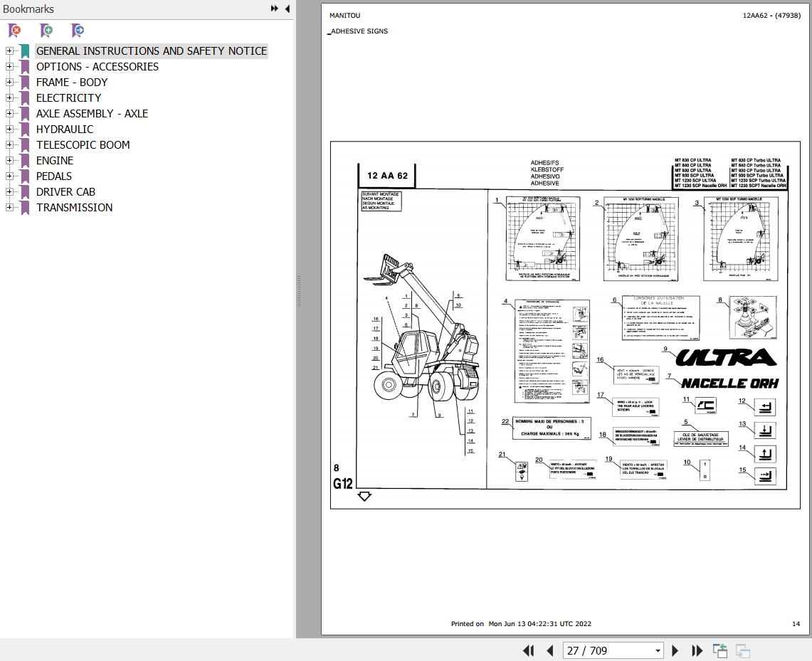
Task: Click bookmark icon beside DRIVER CAB
Action: pos(24,192)
